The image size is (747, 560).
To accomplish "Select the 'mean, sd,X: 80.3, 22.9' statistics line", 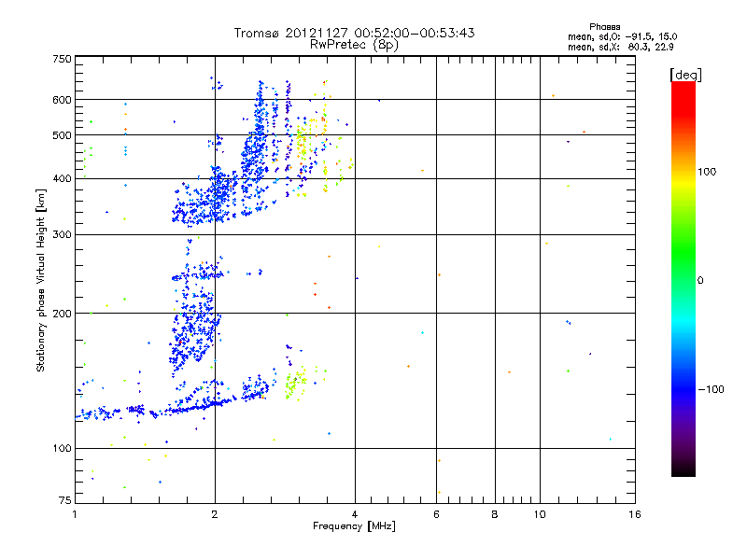I will click(x=620, y=47).
